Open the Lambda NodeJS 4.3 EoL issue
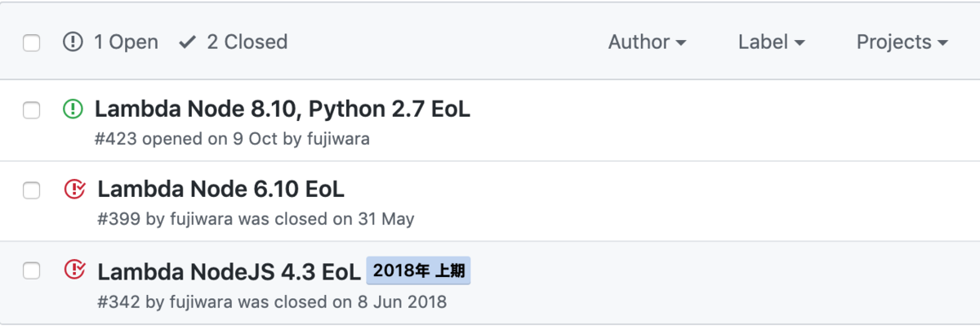Image resolution: width=980 pixels, height=335 pixels. pos(229,270)
